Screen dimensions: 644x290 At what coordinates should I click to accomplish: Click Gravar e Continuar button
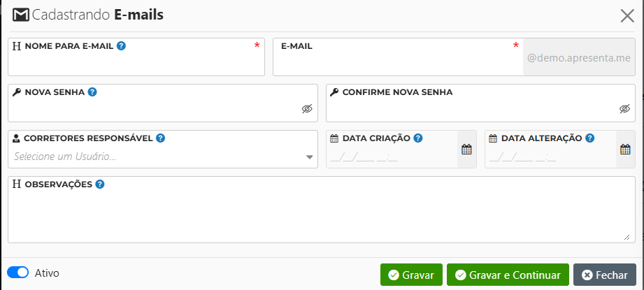[x=508, y=275]
